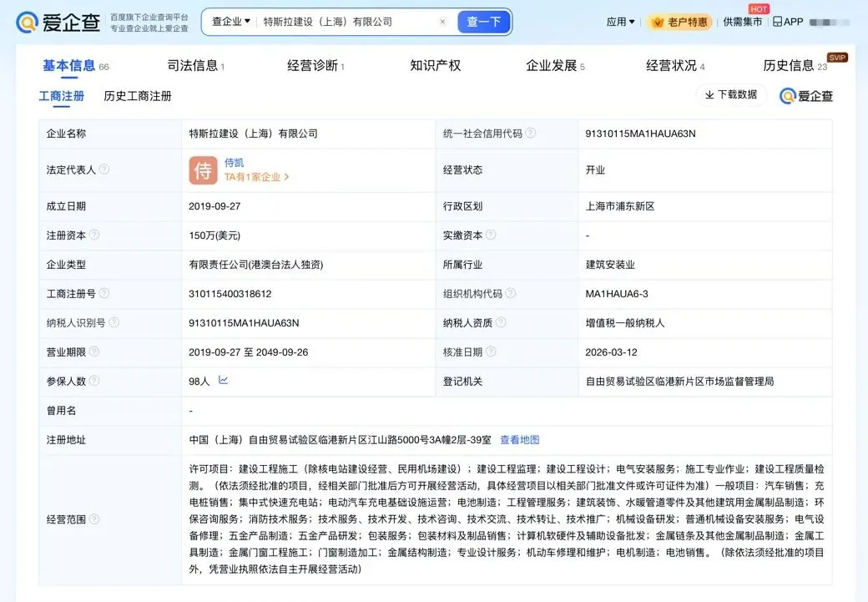The image size is (868, 602).
Task: Click the help icon next to 统一社会信用代码
Action: [x=530, y=133]
